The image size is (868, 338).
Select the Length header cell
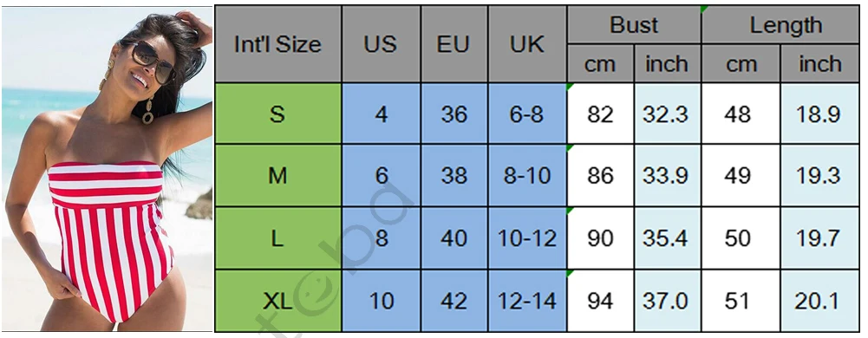tap(780, 25)
